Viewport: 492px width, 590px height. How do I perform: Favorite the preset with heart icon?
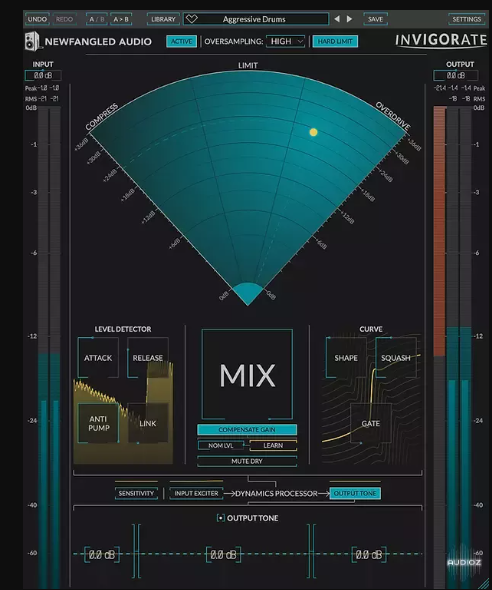click(x=191, y=19)
